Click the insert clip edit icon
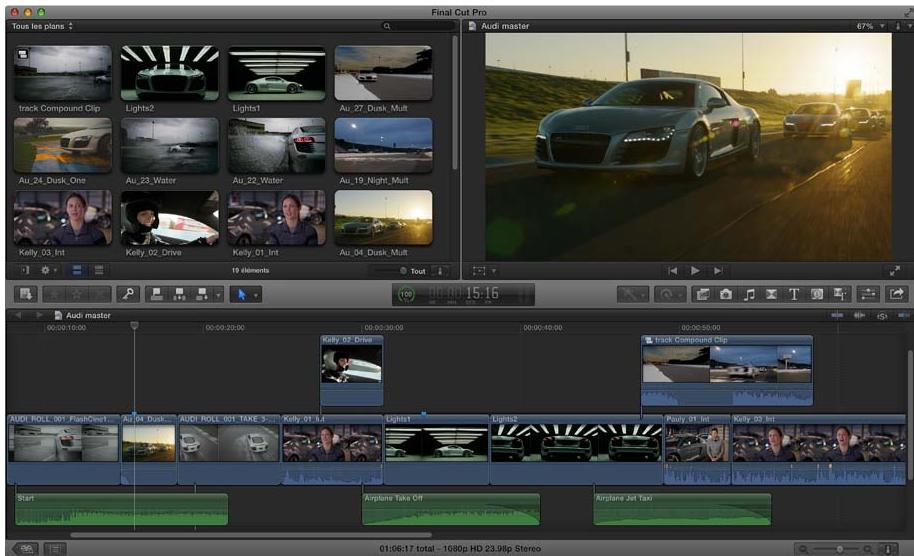 pyautogui.click(x=180, y=294)
